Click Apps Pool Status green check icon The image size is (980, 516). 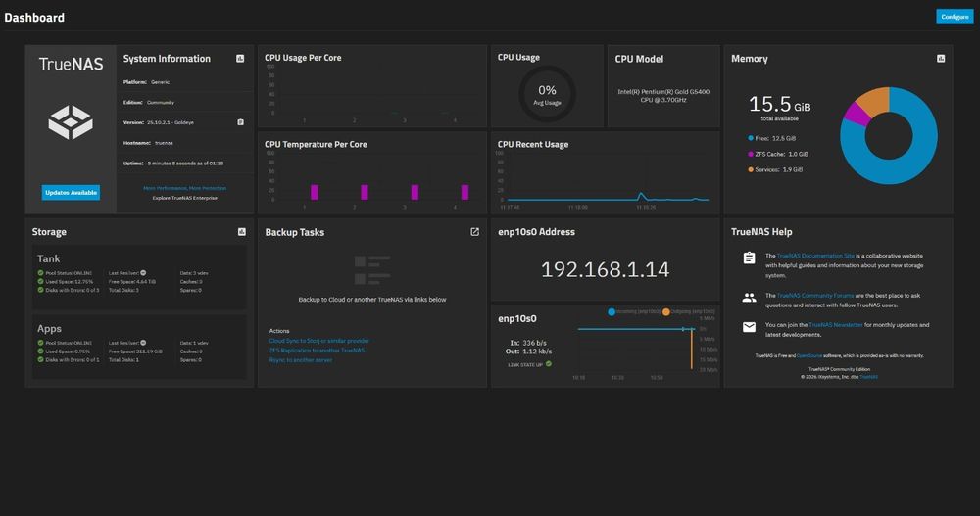click(40, 343)
